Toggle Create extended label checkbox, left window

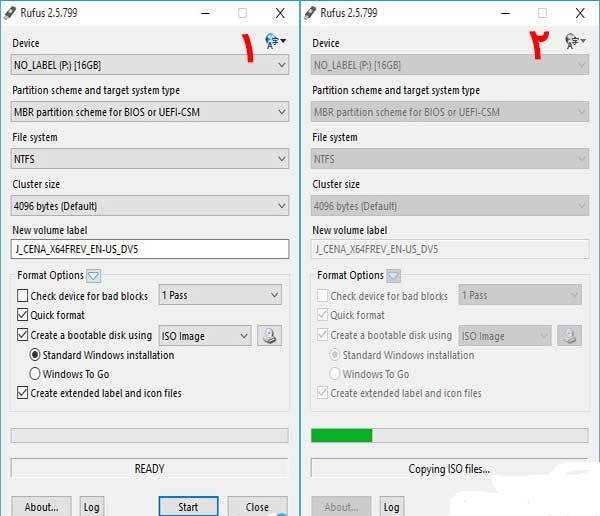(x=23, y=393)
